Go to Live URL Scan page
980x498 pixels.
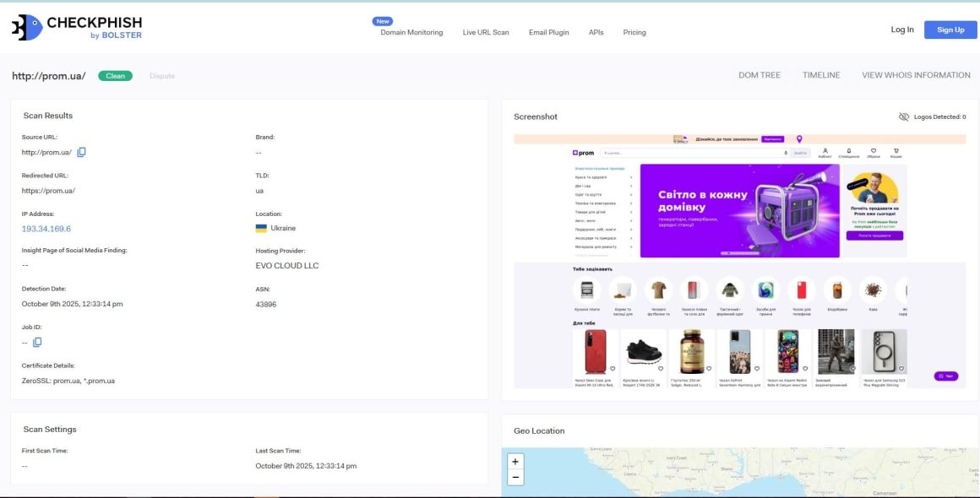coord(486,32)
